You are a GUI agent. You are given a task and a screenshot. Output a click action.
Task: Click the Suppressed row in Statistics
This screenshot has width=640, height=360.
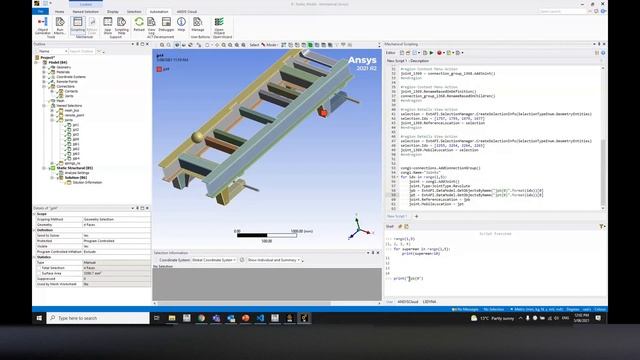(x=92, y=278)
